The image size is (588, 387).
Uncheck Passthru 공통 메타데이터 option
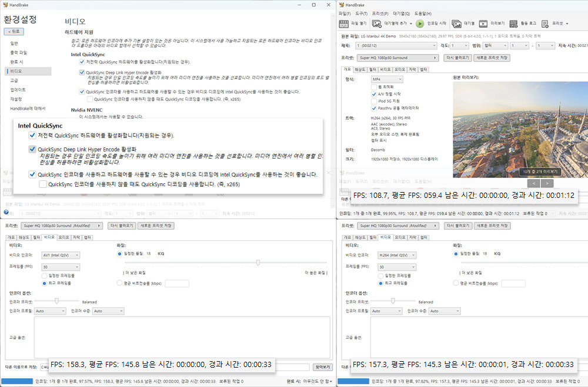[374, 108]
